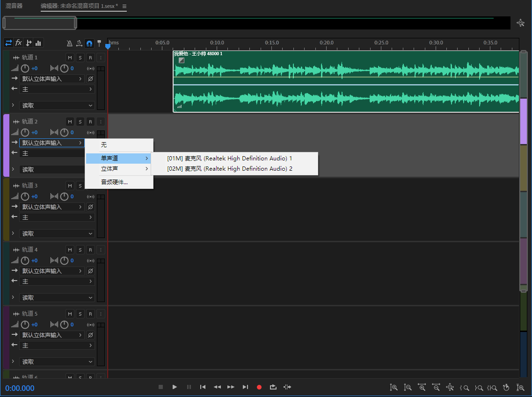Click zoom out (amplitude) icon

click(x=408, y=387)
